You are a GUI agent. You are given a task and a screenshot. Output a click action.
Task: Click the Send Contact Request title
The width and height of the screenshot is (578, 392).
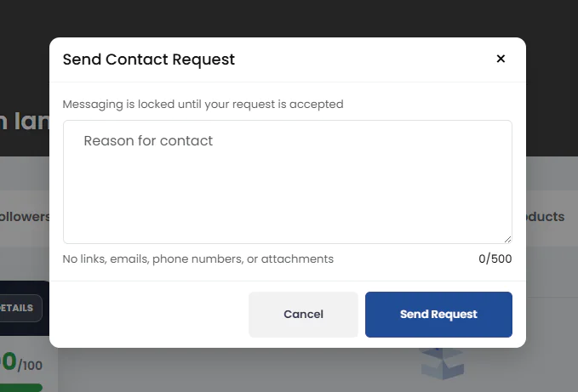149,60
